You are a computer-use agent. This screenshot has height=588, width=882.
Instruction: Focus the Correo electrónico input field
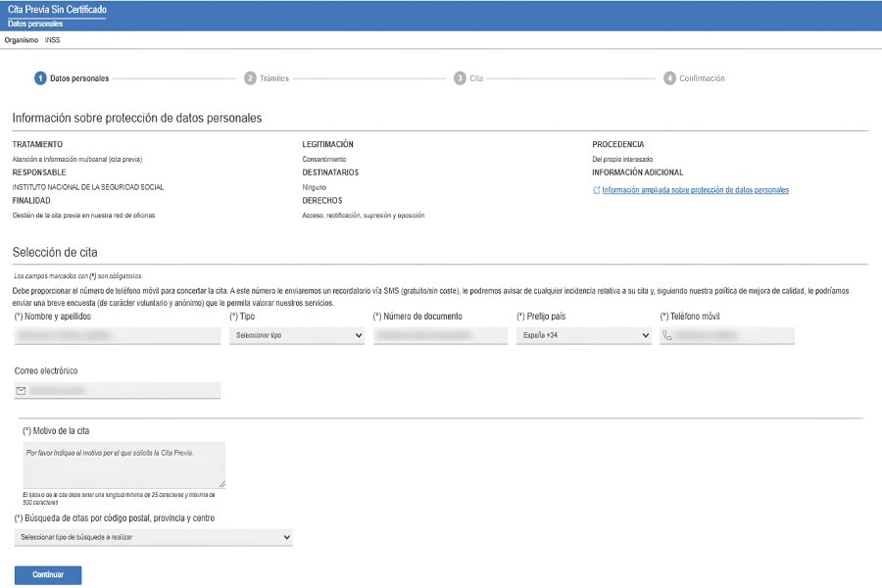[x=118, y=390]
